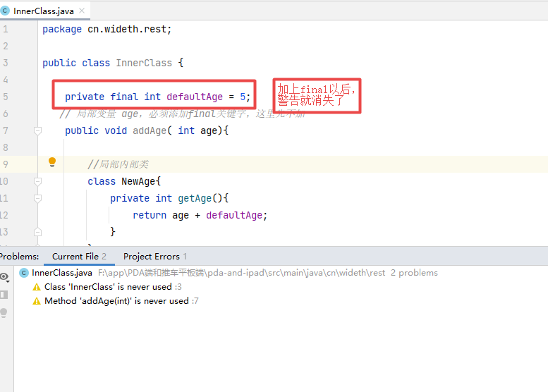
Task: Click the addAge method name on line 7
Action: click(150, 130)
